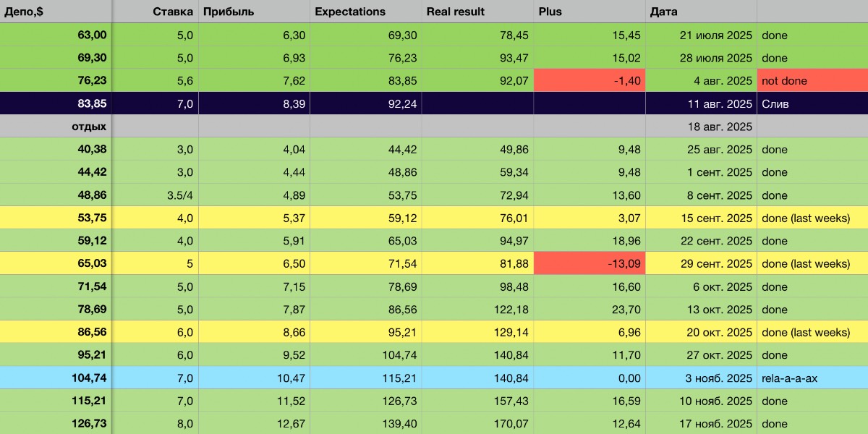Select the rate cell showing 3.5/4

click(x=156, y=195)
